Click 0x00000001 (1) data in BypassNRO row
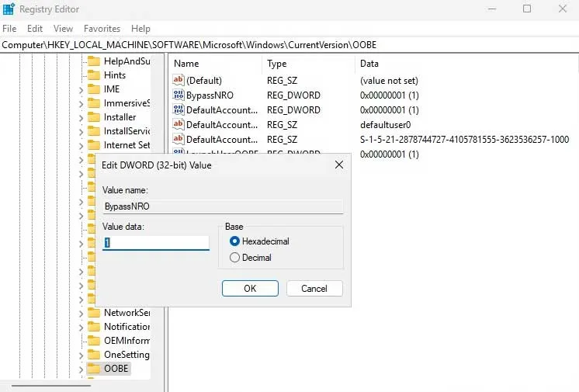This screenshot has height=392, width=579. 389,95
